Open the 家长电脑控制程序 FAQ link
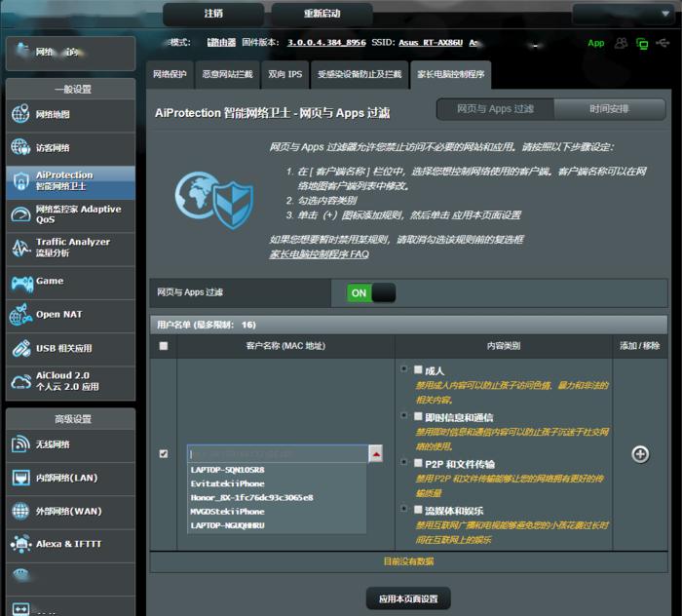 click(x=319, y=253)
